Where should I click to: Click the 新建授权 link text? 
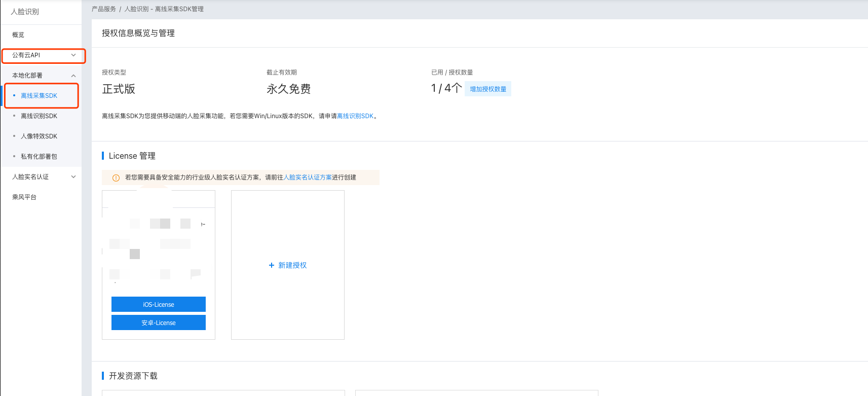tap(292, 265)
